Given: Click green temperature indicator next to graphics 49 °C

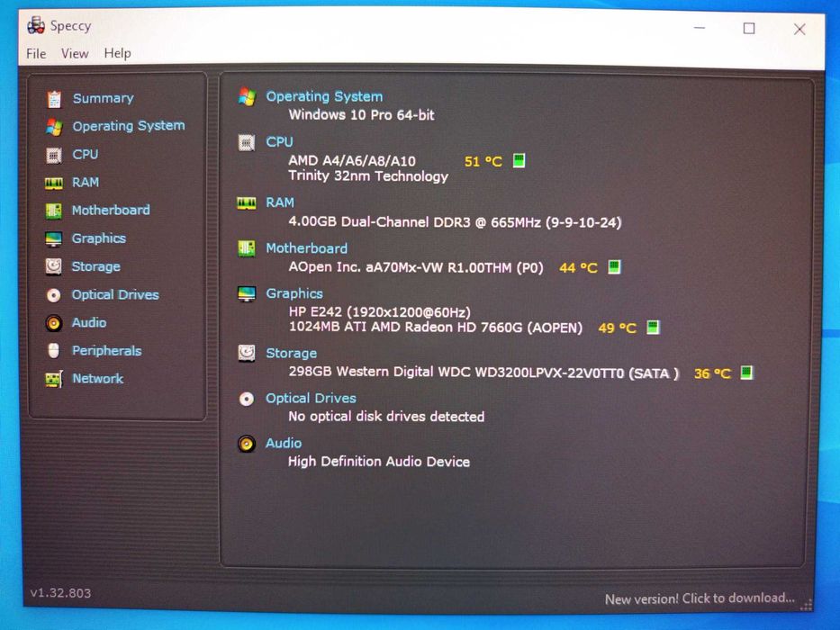Looking at the screenshot, I should click(x=653, y=328).
